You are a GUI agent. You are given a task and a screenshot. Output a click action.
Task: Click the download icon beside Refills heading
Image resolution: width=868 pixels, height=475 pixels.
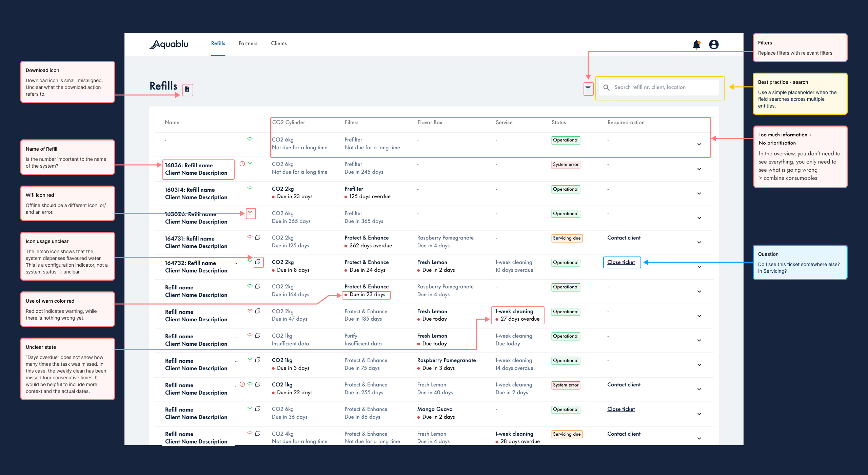coord(187,89)
